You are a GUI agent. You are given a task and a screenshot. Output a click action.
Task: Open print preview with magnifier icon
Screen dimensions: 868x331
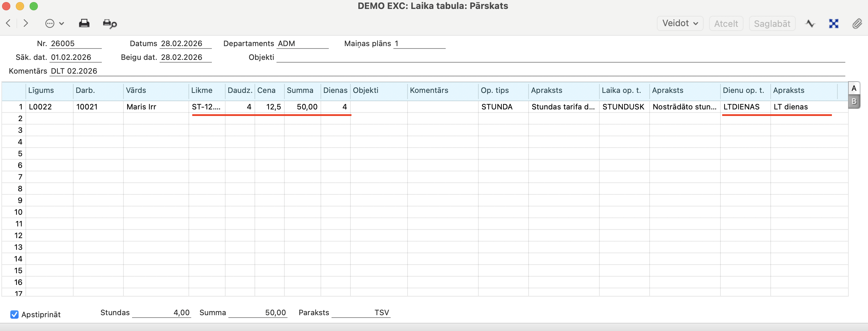point(110,24)
